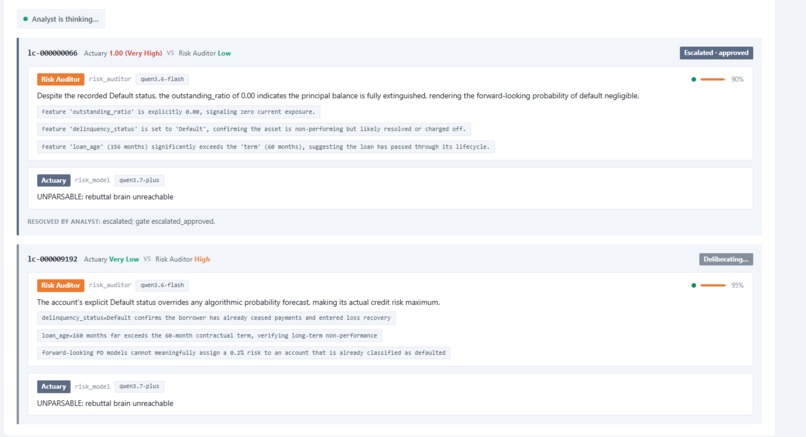Click 'delinquency_status=Default confirms' evidence line
This screenshot has height=437, width=806.
(216, 318)
